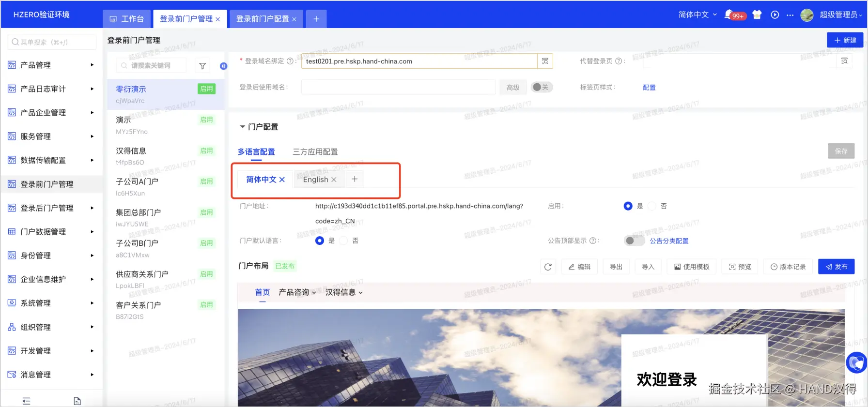Screen dimensions: 868x407
Task: Expand 产品咨询 navigation menu
Action: [297, 292]
